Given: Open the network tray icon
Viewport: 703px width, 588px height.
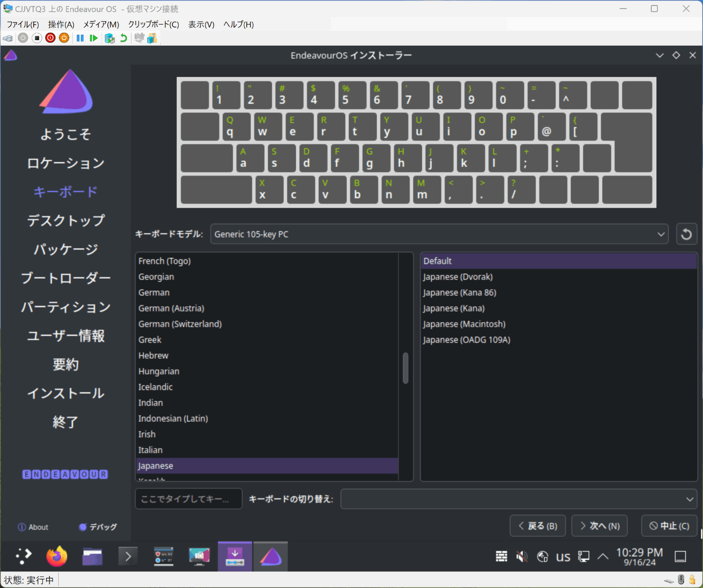Looking at the screenshot, I should click(x=542, y=556).
